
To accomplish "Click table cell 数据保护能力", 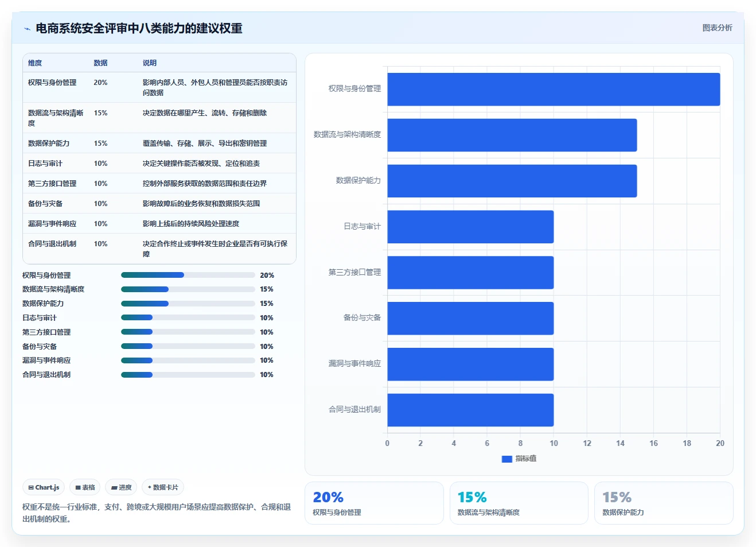I will click(49, 143).
